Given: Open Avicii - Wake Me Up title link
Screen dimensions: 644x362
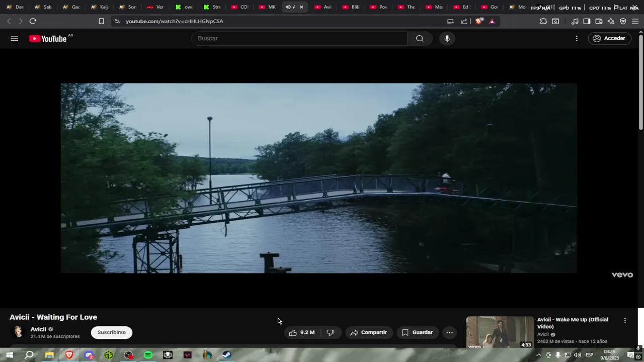Looking at the screenshot, I should point(573,323).
